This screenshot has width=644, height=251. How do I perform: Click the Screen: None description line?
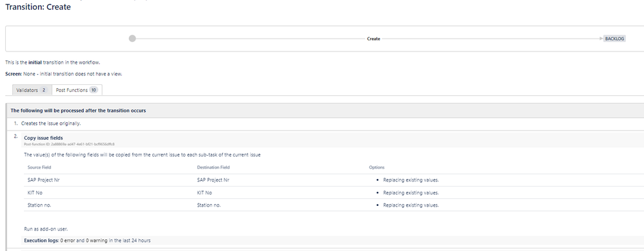(64, 74)
